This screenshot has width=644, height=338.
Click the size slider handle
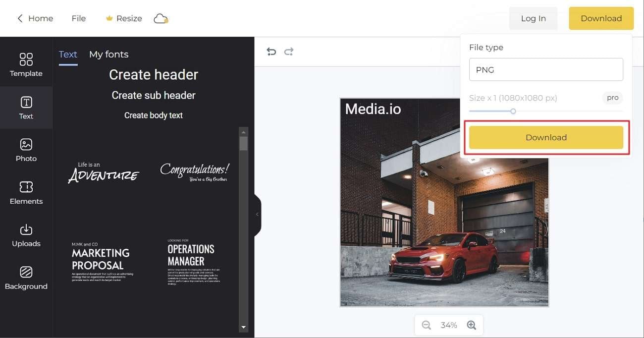[x=513, y=111]
